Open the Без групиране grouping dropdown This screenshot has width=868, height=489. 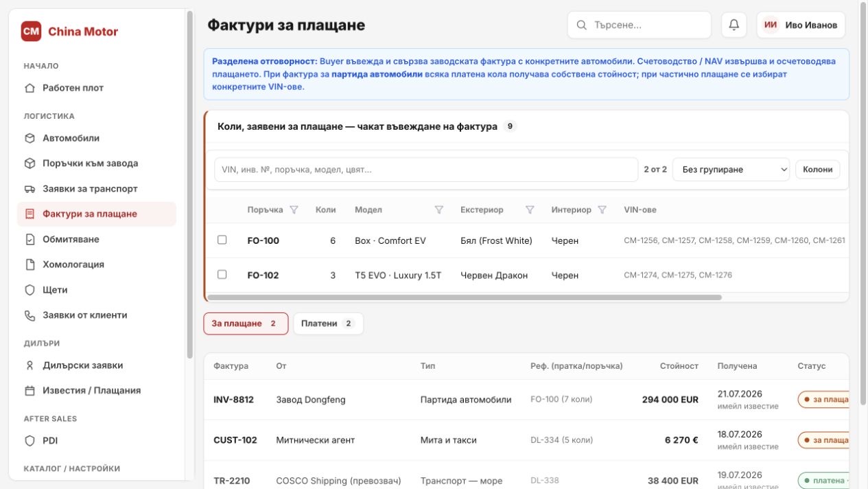[x=731, y=170]
